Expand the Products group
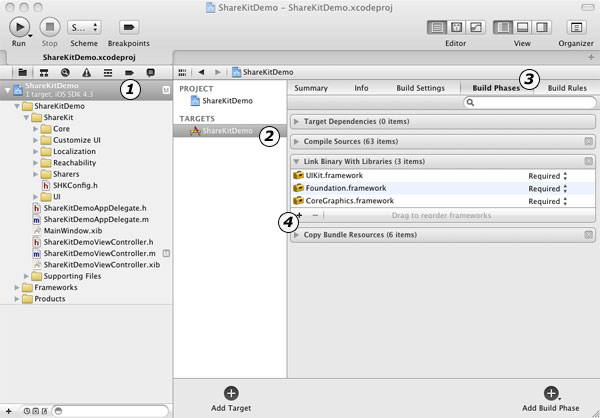Viewport: 600px width, 418px height. coord(17,299)
